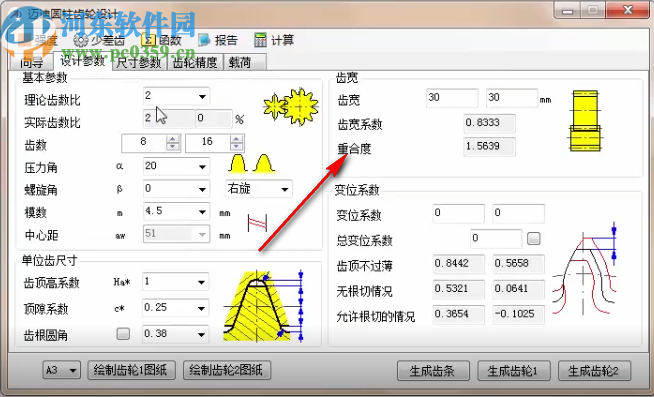Viewport: 654px width, 397px height.
Task: Switch to the 向导 tab
Action: point(32,63)
